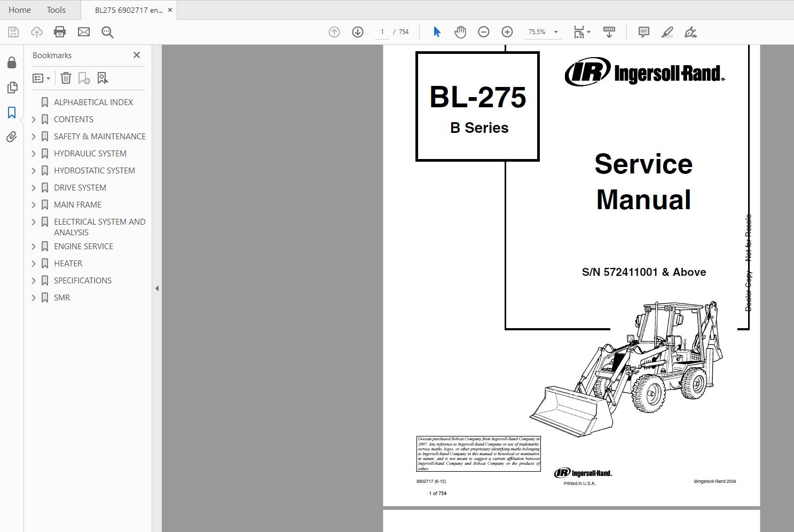The width and height of the screenshot is (794, 532).
Task: Jump to HEATER bookmark
Action: pos(68,263)
